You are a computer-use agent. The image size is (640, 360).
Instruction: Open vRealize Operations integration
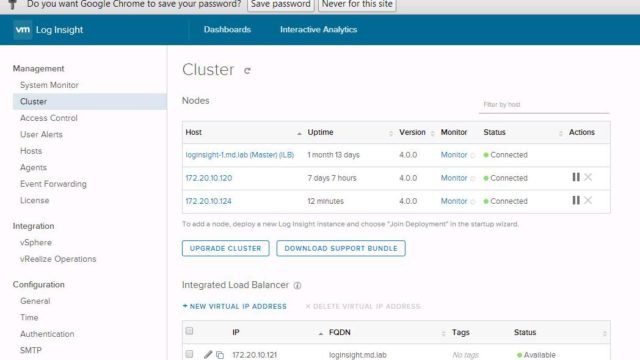58,259
